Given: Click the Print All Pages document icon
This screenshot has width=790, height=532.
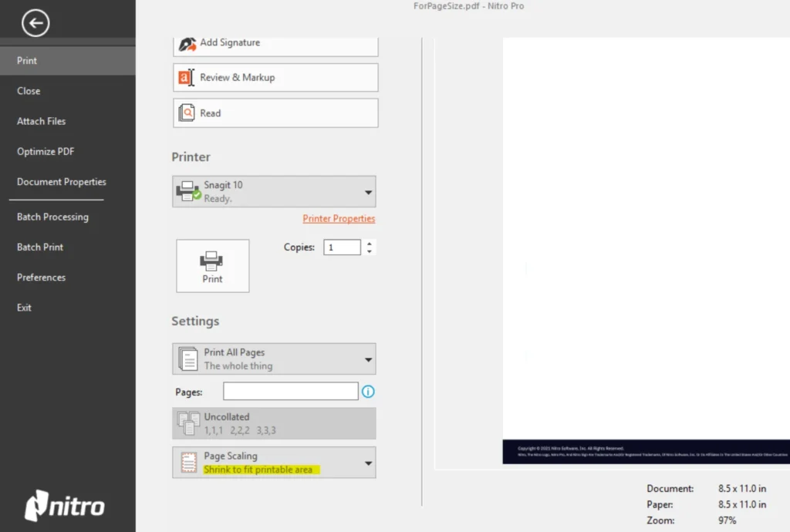Looking at the screenshot, I should 188,359.
